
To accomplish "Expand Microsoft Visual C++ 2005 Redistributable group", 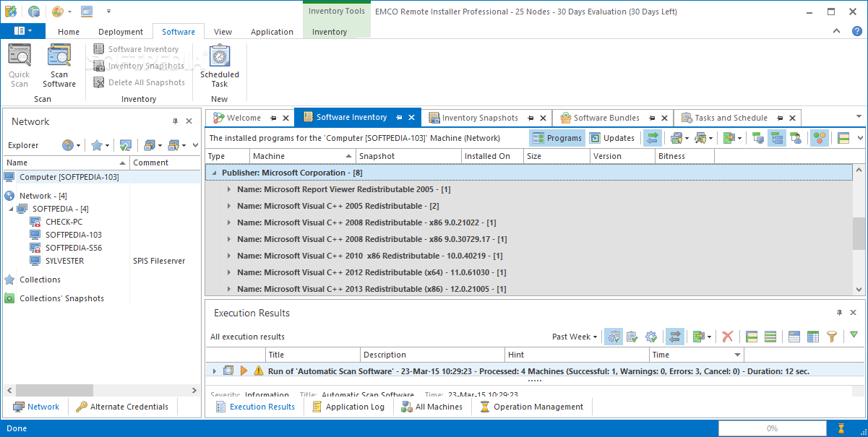I will pos(229,206).
